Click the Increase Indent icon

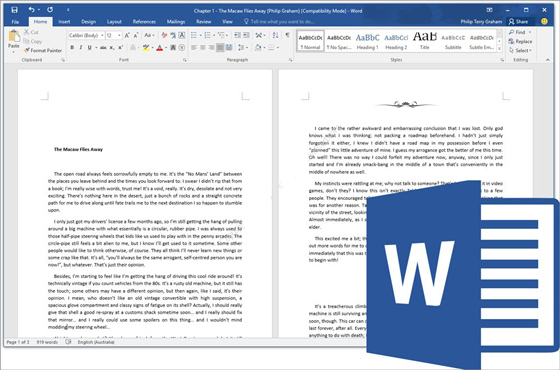pos(246,35)
